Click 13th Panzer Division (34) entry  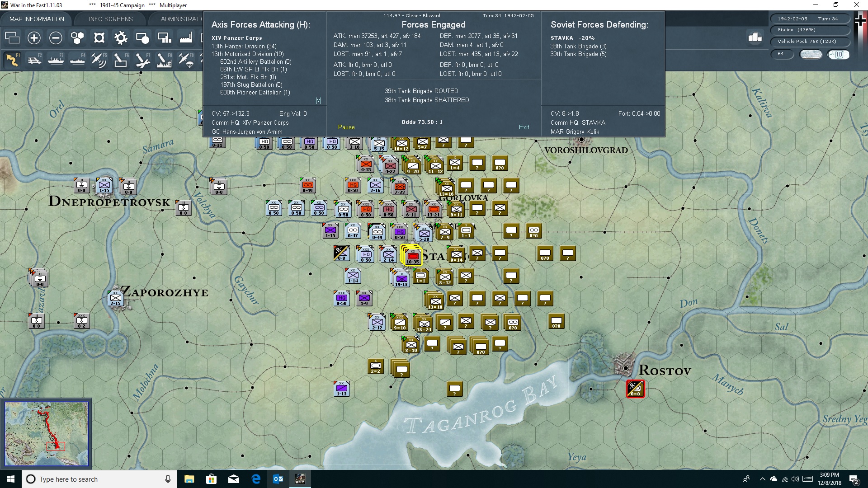(244, 46)
